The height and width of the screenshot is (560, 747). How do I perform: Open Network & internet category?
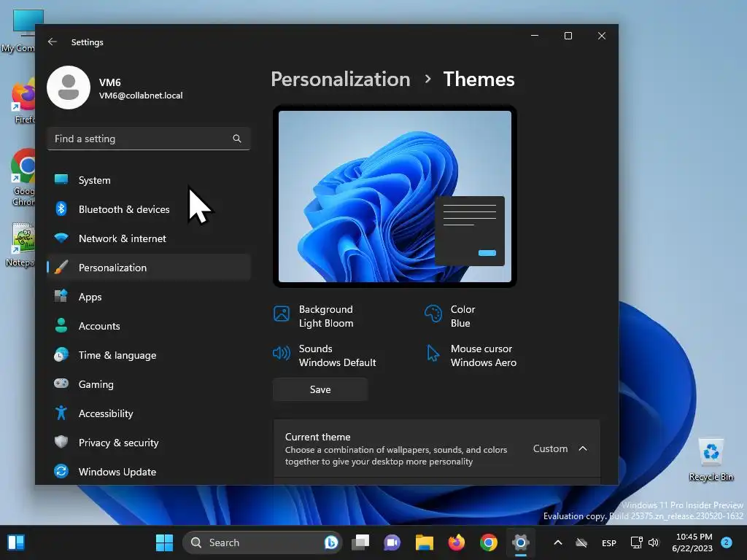(x=149, y=238)
